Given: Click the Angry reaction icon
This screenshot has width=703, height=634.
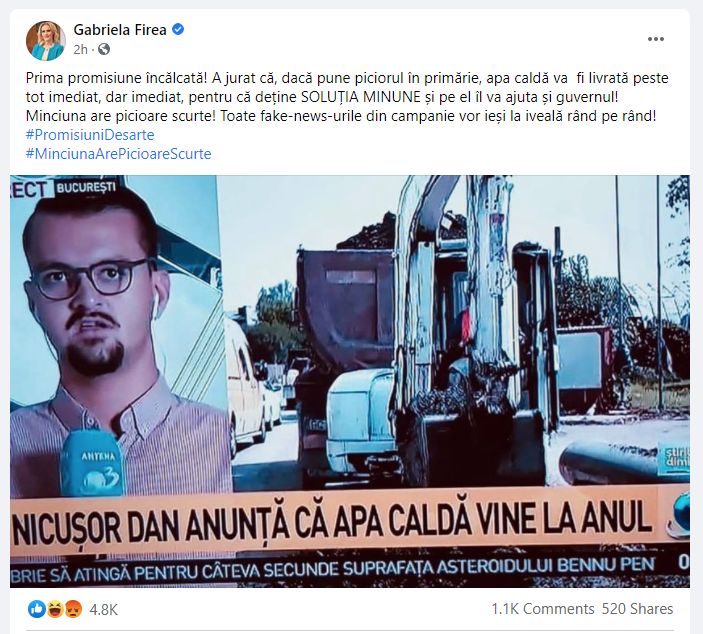Looking at the screenshot, I should 72,609.
